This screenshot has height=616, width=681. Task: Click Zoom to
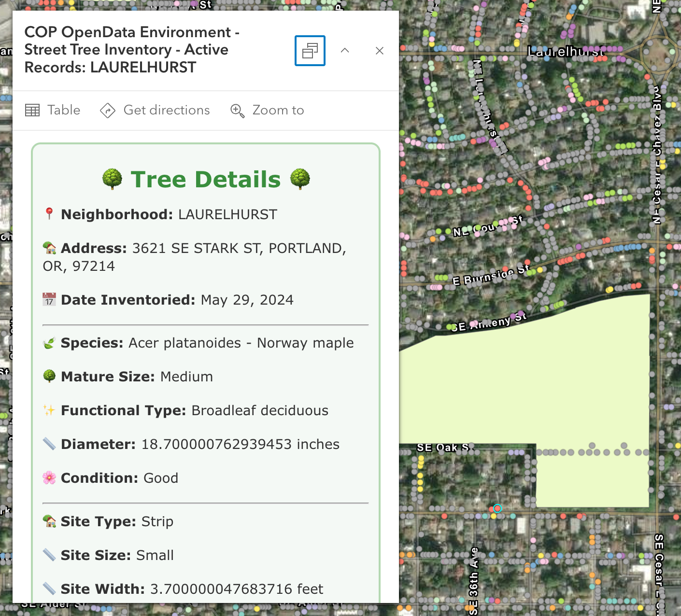pyautogui.click(x=267, y=110)
